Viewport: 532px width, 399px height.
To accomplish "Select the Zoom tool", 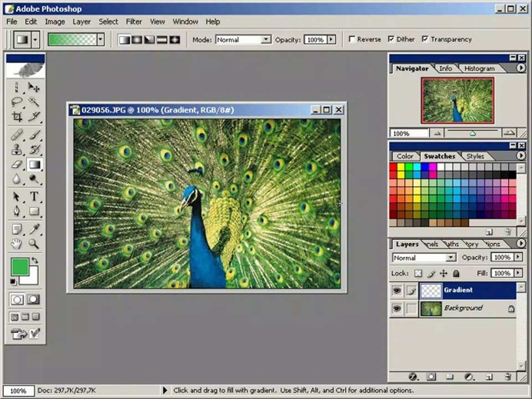I will tap(34, 244).
